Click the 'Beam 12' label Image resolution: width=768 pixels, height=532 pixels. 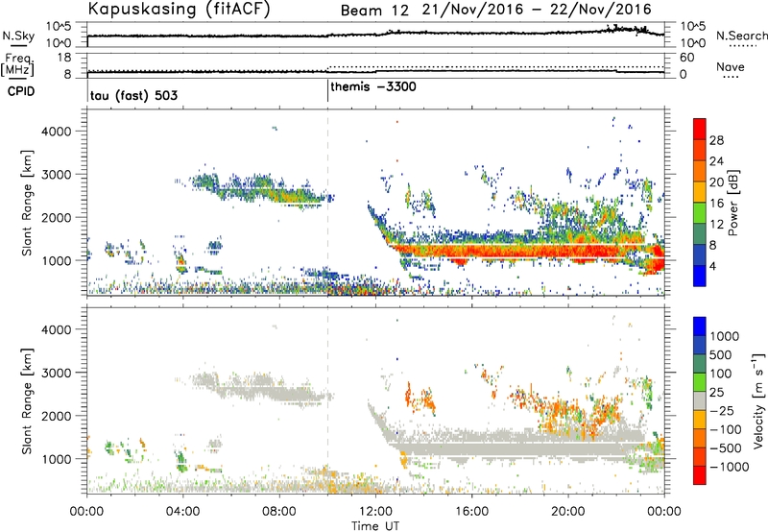tap(374, 11)
